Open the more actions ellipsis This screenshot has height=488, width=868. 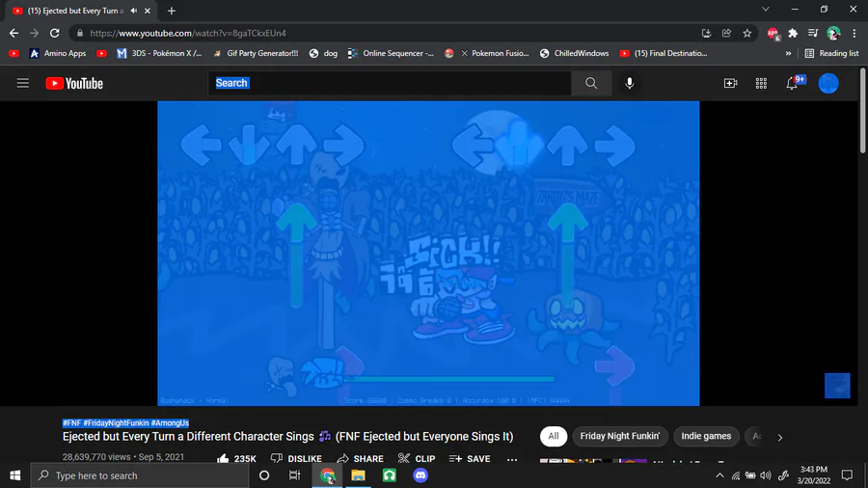512,459
